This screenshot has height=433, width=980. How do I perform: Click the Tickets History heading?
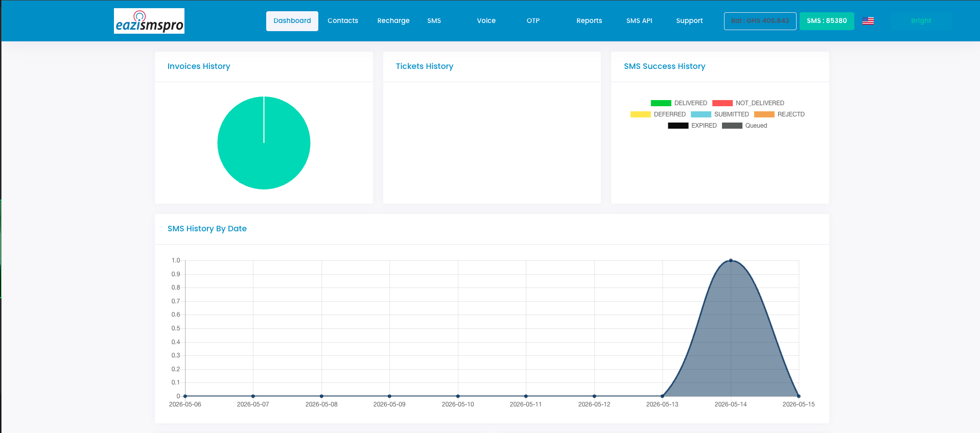pos(425,66)
